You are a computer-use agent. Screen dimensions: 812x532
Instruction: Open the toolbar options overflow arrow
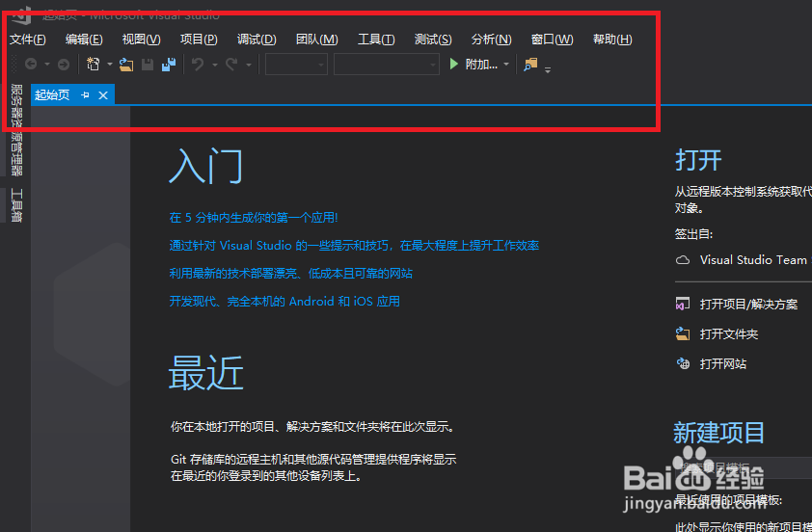click(x=548, y=69)
